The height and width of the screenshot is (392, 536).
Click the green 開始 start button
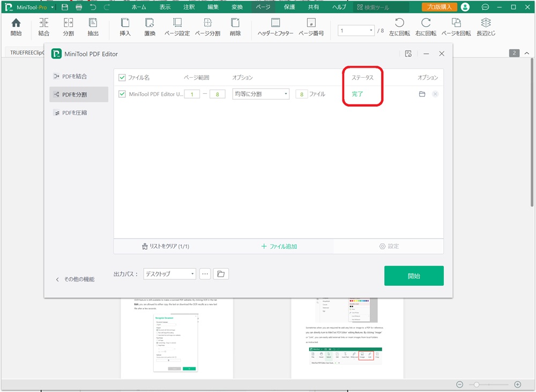pyautogui.click(x=414, y=276)
